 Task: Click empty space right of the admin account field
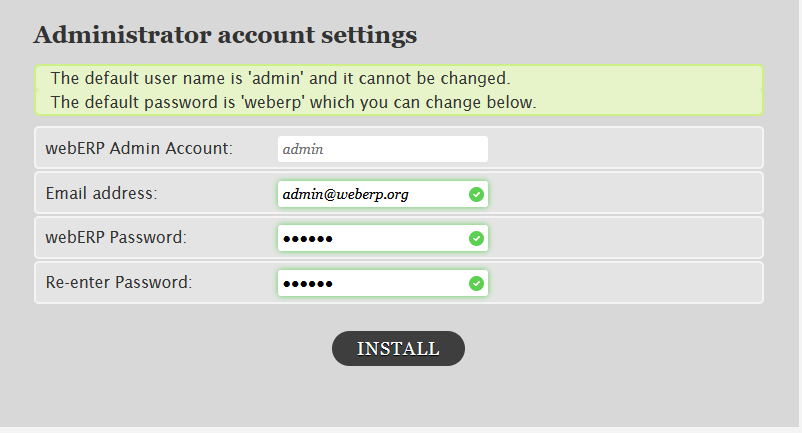coord(625,149)
